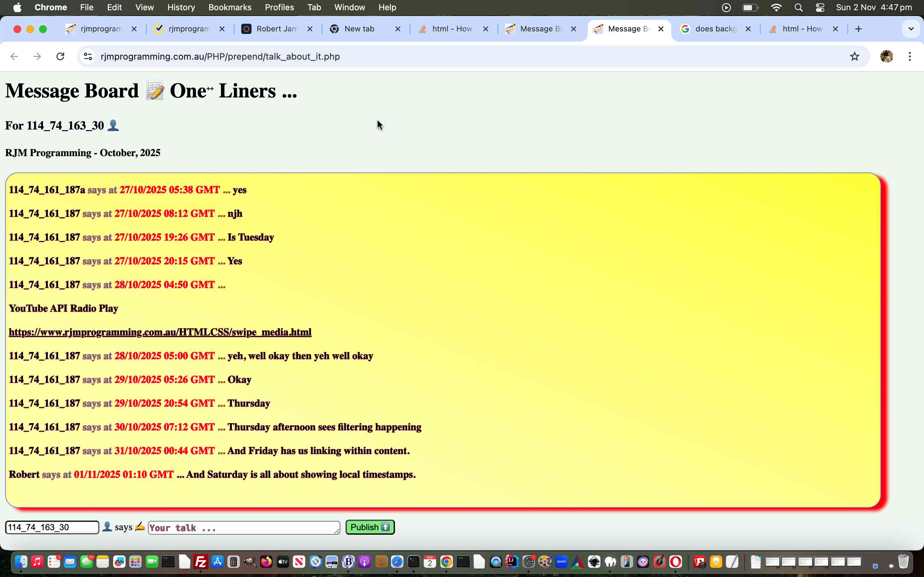Viewport: 924px width, 577px height.
Task: Launch Firefox from the Dock
Action: tap(267, 561)
